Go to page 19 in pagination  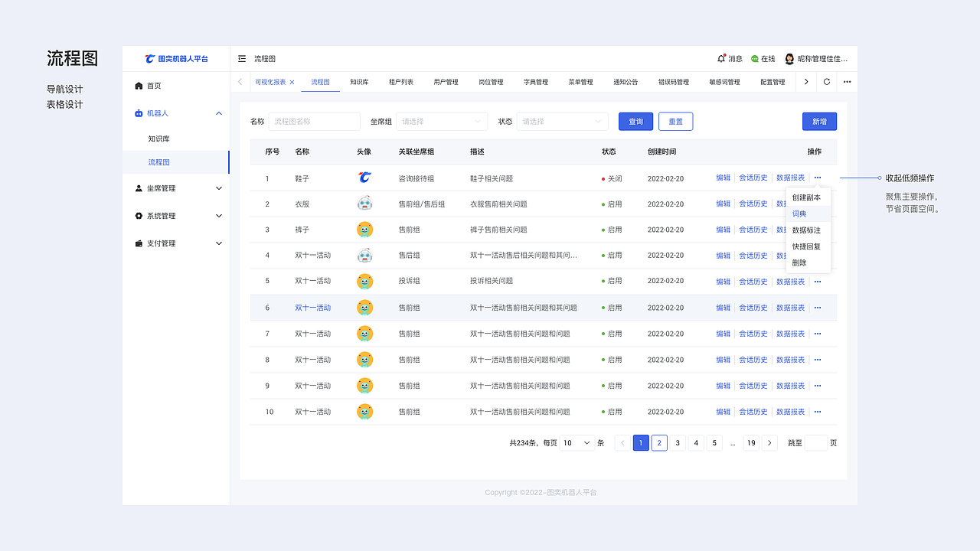coord(751,442)
